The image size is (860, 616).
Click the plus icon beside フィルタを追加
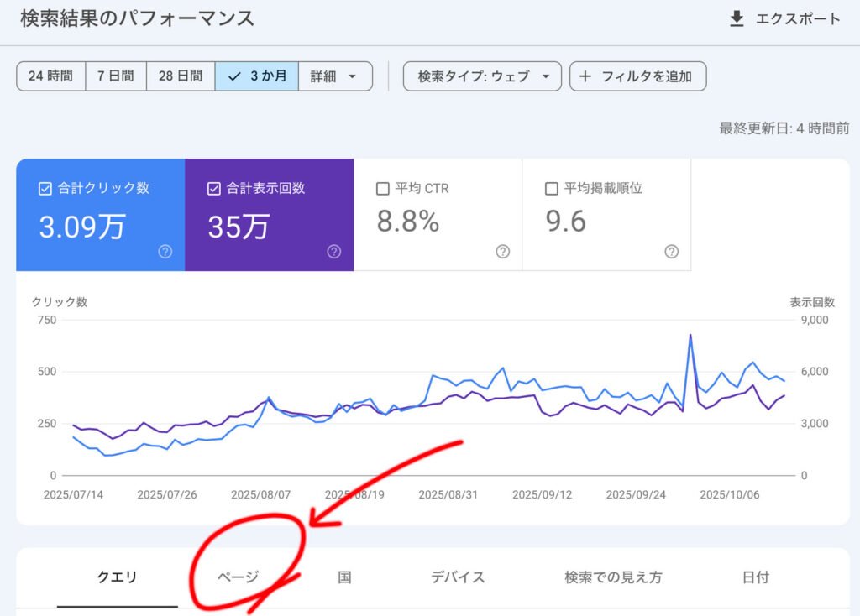(x=585, y=76)
